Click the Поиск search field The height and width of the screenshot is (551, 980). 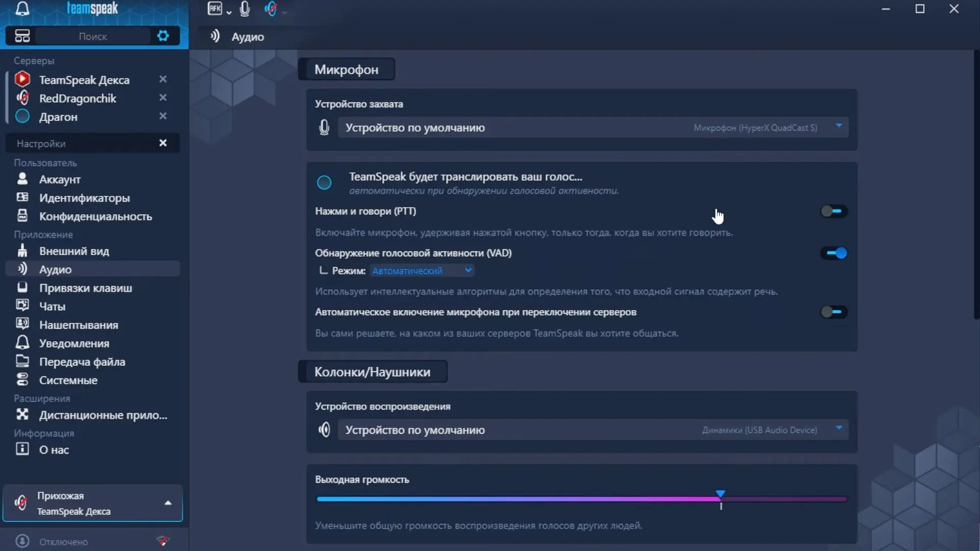(93, 36)
